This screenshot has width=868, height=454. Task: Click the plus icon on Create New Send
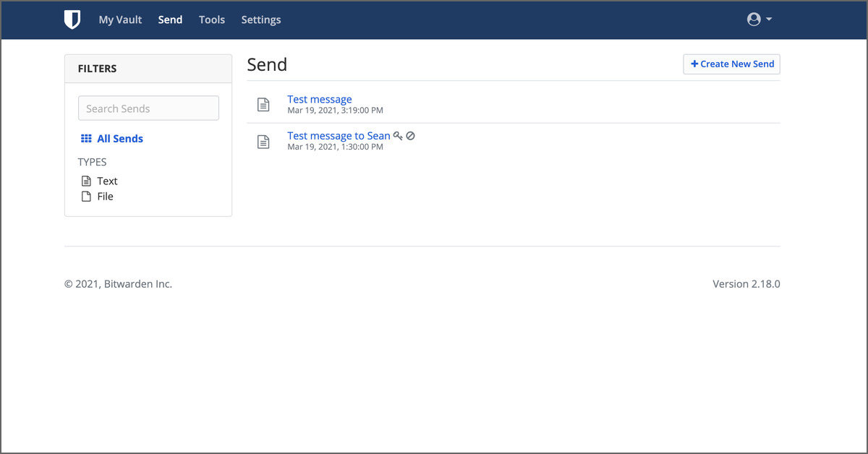694,64
